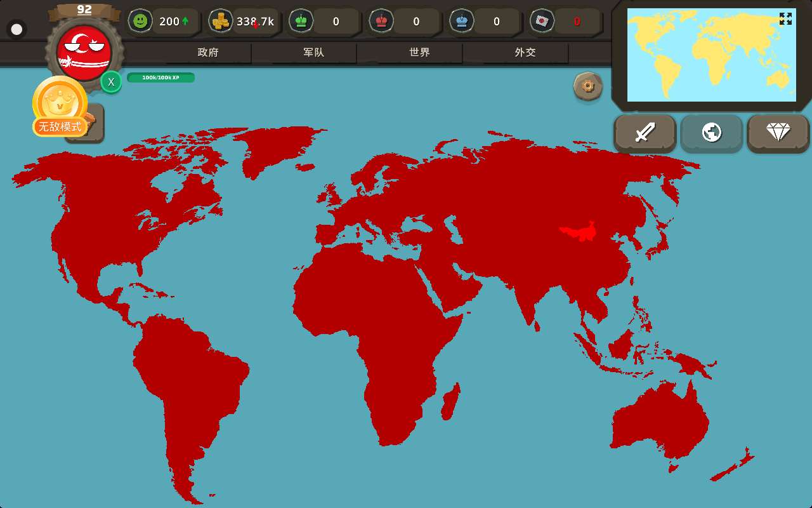Open the 世界 (World) menu tab

[419, 53]
